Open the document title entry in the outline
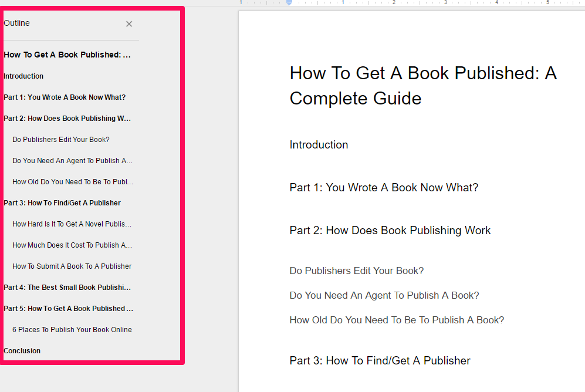Image resolution: width=585 pixels, height=392 pixels. click(x=67, y=55)
